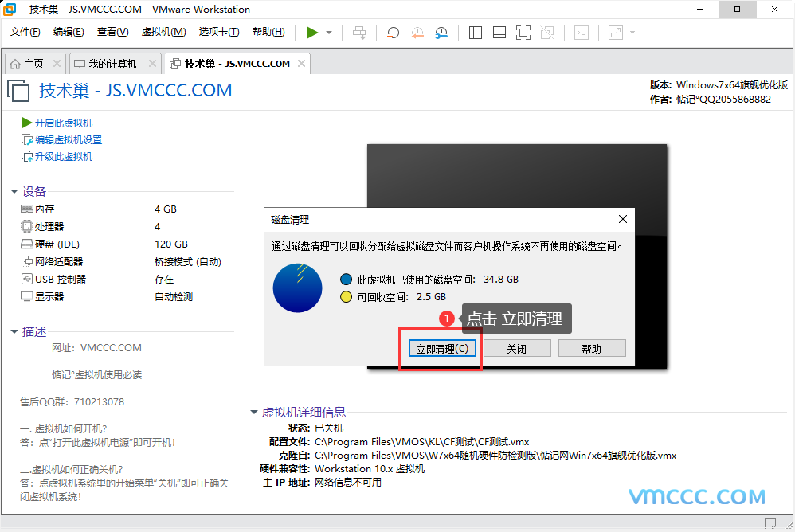
Task: Open the snapshot manager toolbar icon
Action: [441, 33]
